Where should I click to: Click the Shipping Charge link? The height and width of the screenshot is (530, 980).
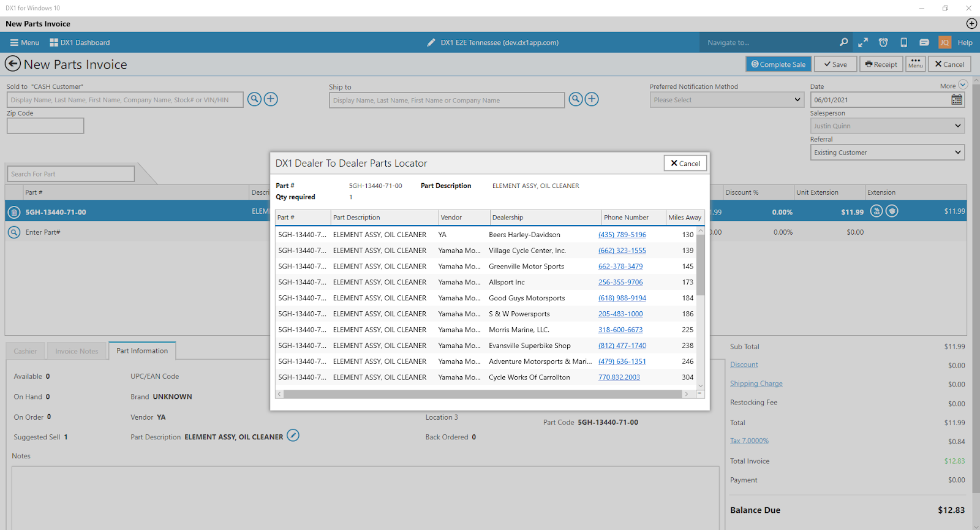(756, 384)
